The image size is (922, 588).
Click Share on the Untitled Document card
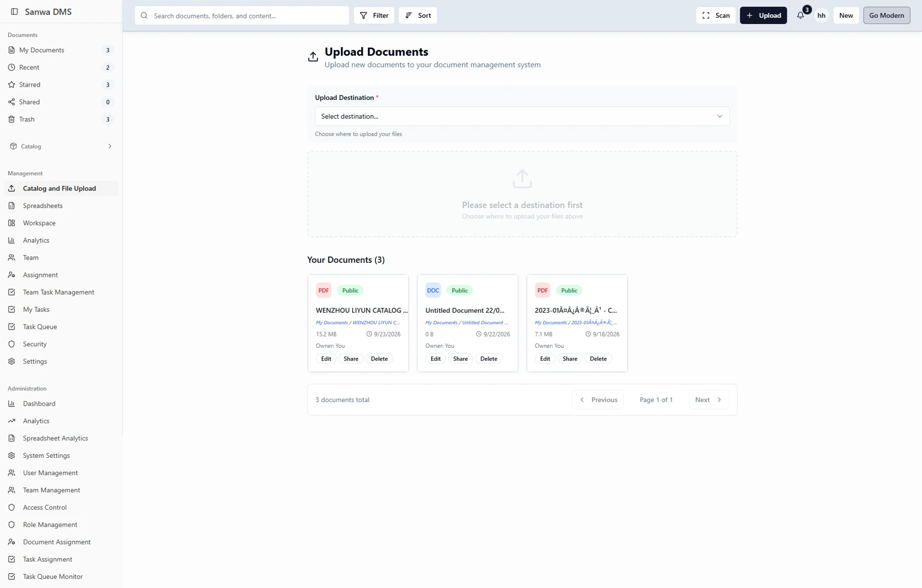coord(460,359)
